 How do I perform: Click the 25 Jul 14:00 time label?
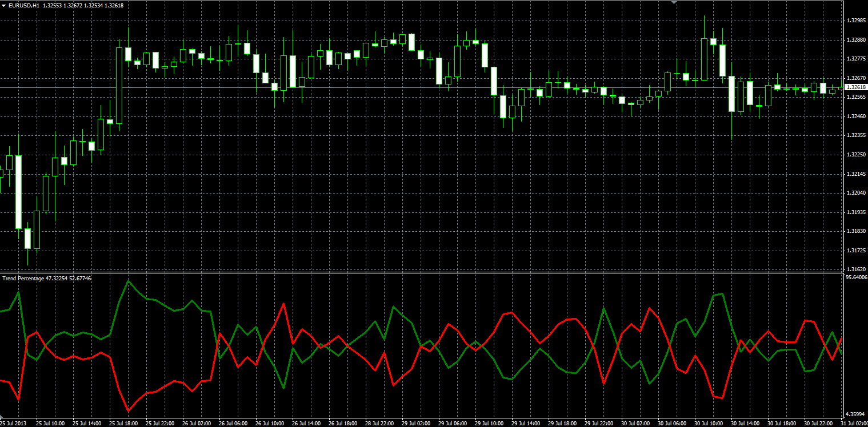(x=86, y=424)
